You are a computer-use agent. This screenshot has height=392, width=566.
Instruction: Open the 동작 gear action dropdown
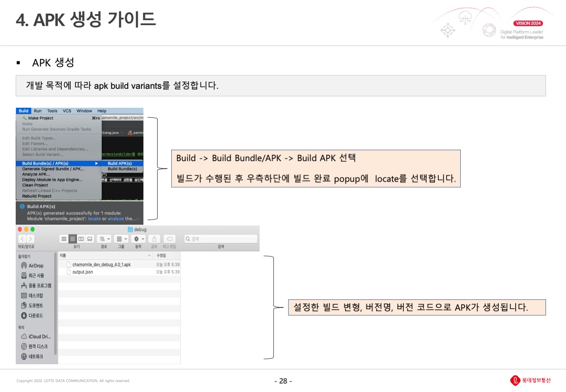(138, 239)
